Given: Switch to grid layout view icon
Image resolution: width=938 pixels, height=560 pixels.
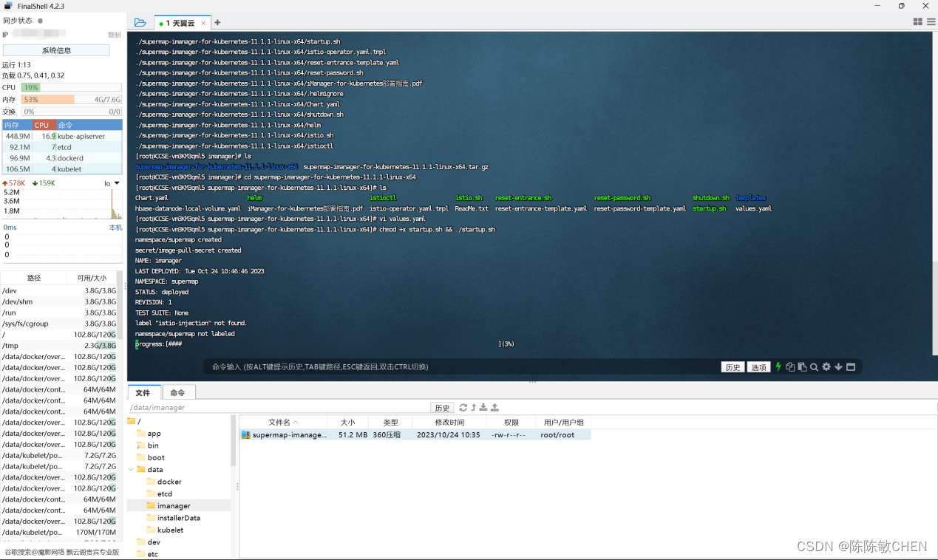Looking at the screenshot, I should (918, 22).
